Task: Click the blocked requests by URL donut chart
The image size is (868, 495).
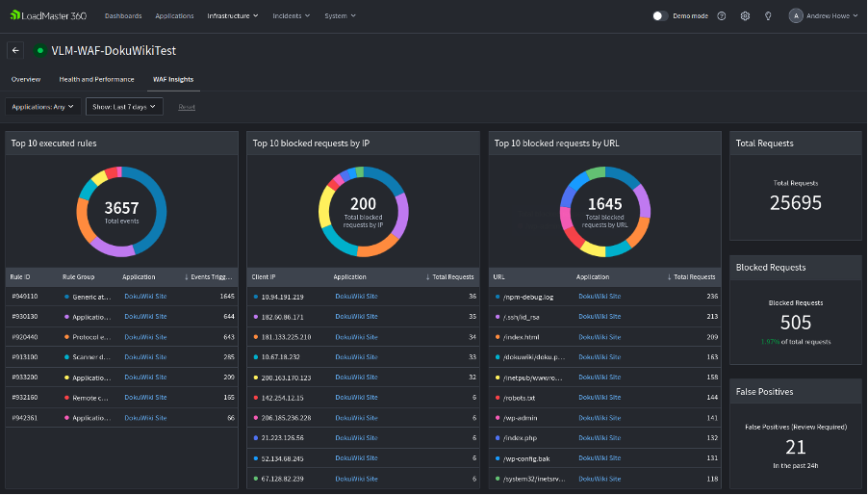Action: tap(604, 211)
